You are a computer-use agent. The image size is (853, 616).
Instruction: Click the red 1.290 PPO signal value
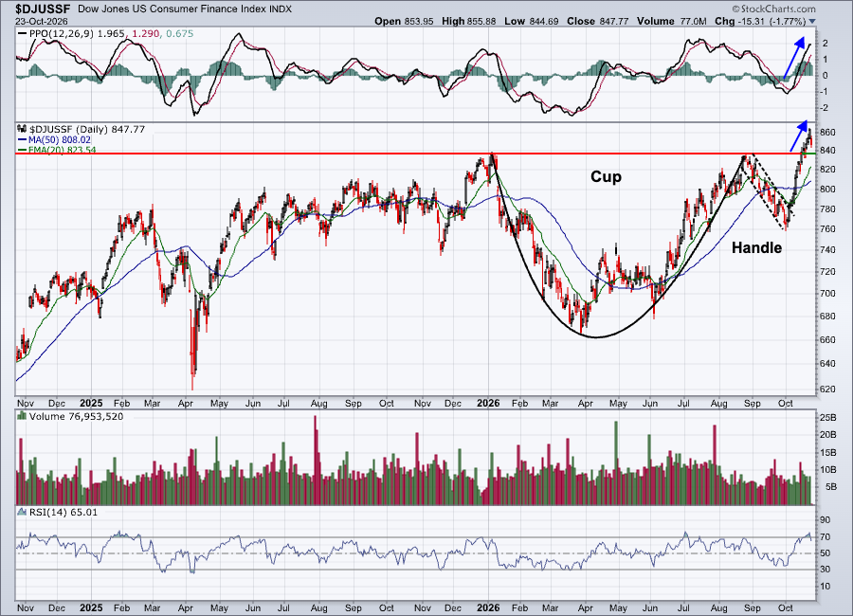[x=145, y=34]
